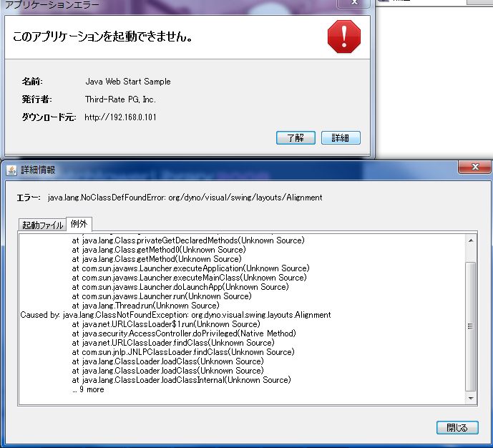Click the 了解 button
493x448 pixels.
pos(296,137)
